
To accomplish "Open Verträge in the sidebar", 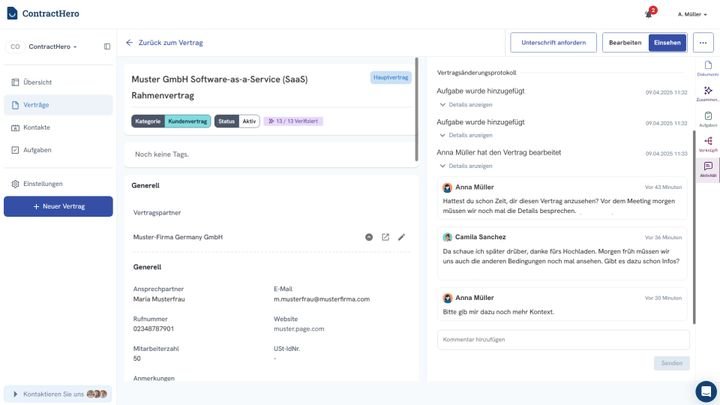I will [58, 105].
